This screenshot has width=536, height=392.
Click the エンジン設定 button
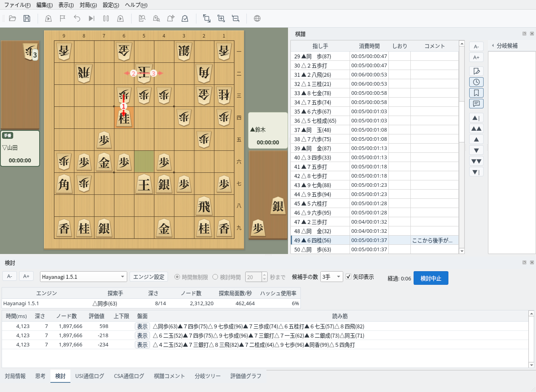(x=149, y=277)
